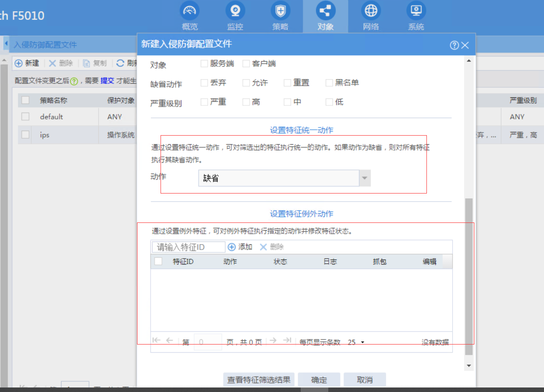Open the 策略 policy shield icon
The image size is (544, 392).
click(x=280, y=11)
